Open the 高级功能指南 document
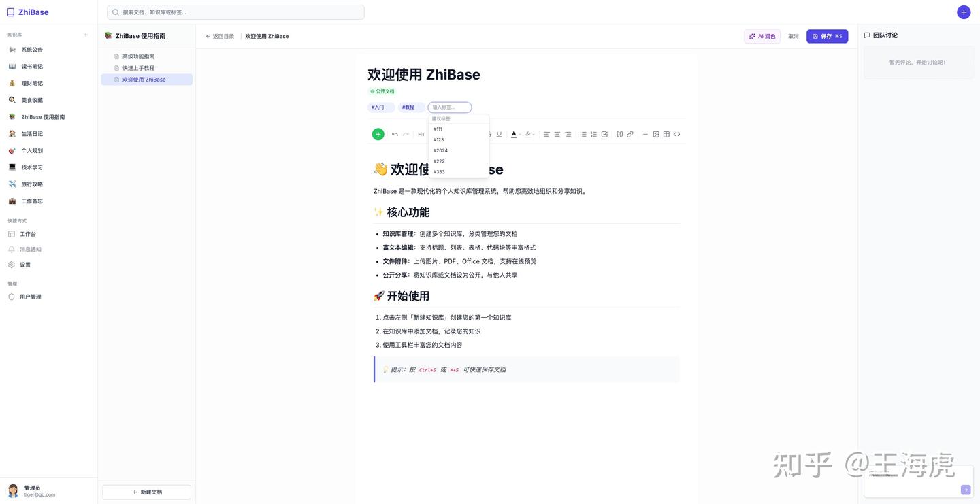Screen dimensions: 980x504 (147, 56)
